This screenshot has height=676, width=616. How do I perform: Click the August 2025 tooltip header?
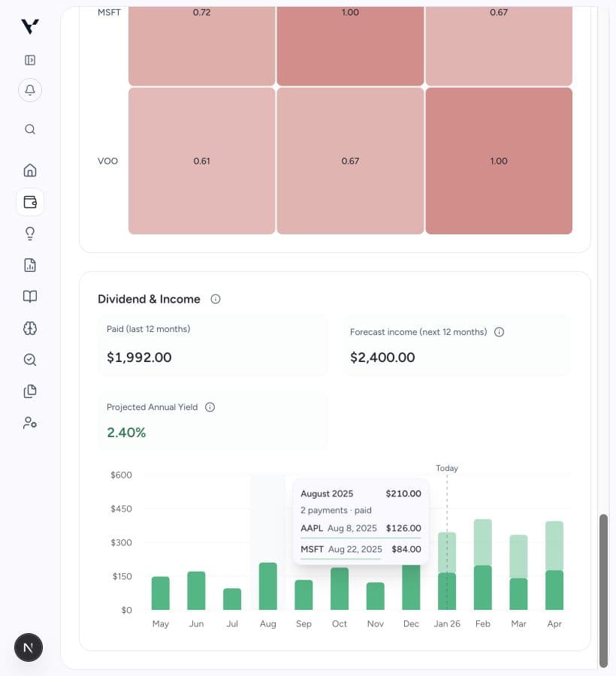tap(361, 493)
